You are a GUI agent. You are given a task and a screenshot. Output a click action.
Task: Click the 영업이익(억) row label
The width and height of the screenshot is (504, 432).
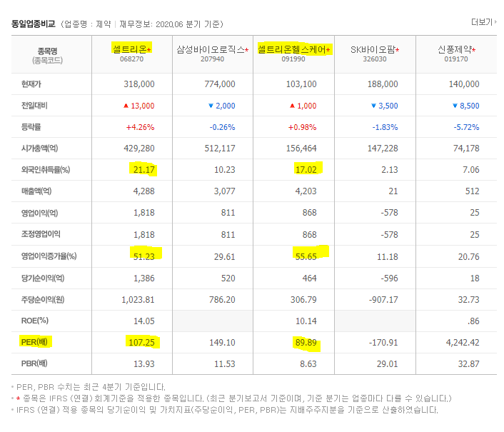coord(39,213)
